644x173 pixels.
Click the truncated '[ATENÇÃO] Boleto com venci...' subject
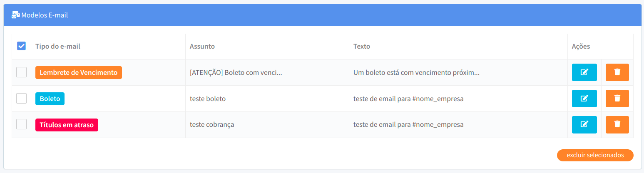(x=236, y=72)
